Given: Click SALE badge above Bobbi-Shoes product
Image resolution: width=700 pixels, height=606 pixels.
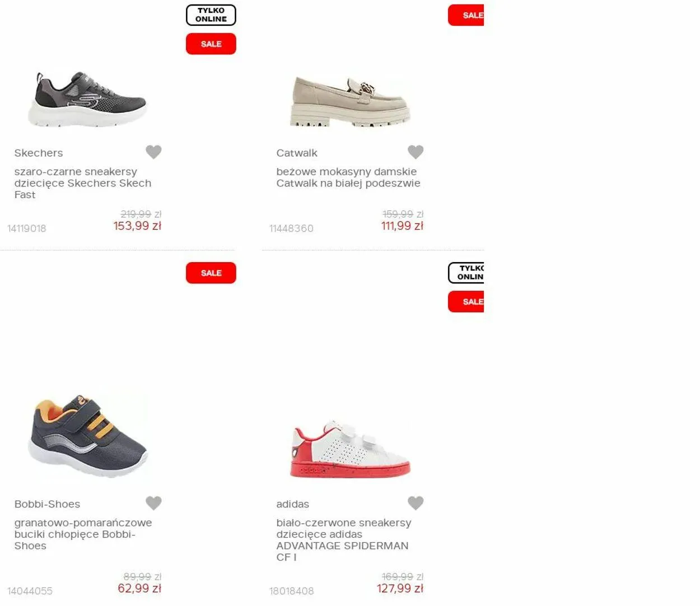Looking at the screenshot, I should [x=211, y=273].
